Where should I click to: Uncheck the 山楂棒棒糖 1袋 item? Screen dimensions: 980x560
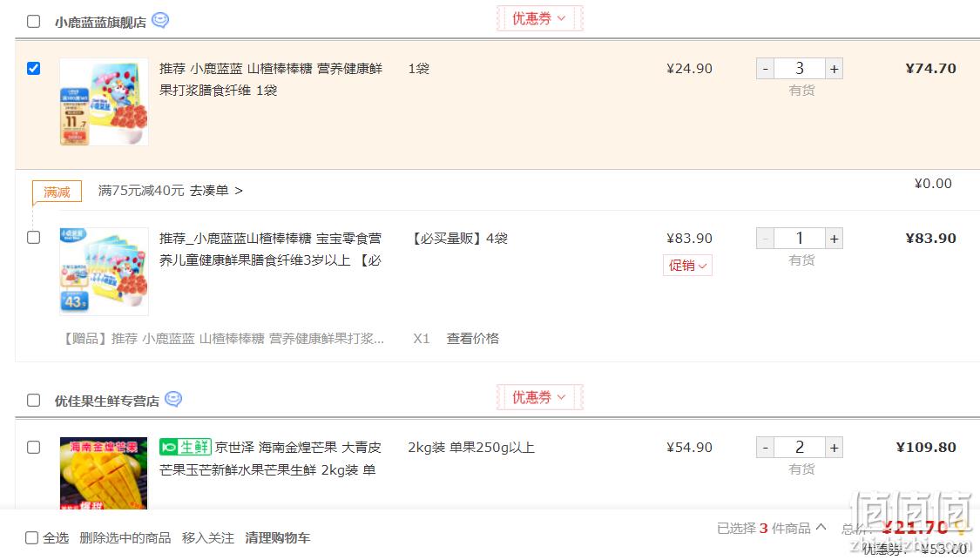34,68
